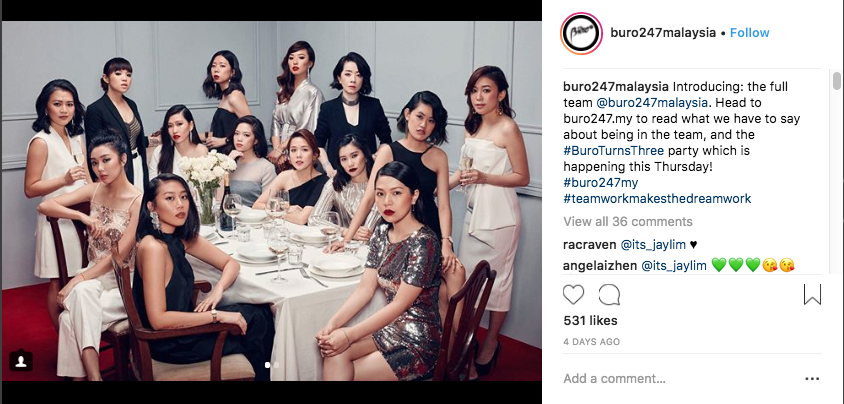Screen dimensions: 844x404
Task: Select the second carousel dot indicator
Action: tap(276, 365)
